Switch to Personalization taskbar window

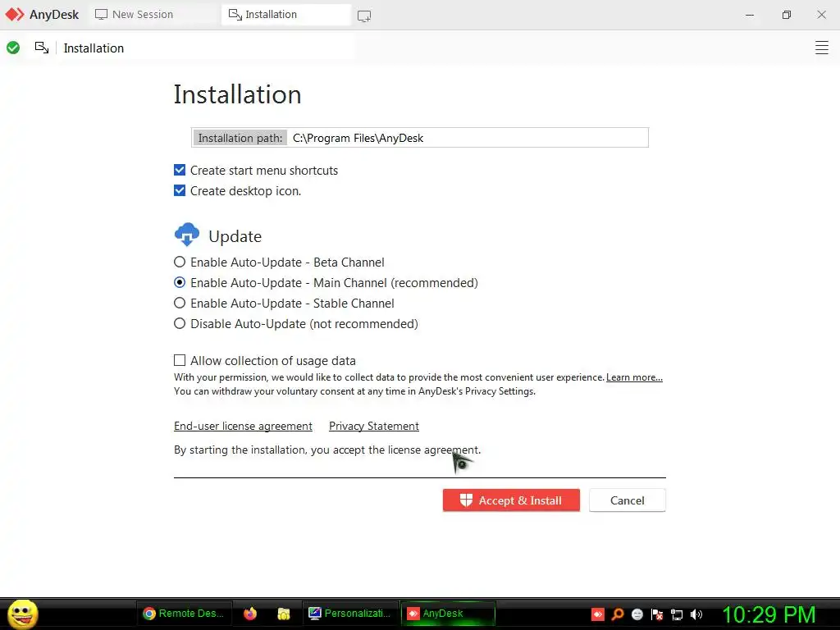click(x=351, y=614)
